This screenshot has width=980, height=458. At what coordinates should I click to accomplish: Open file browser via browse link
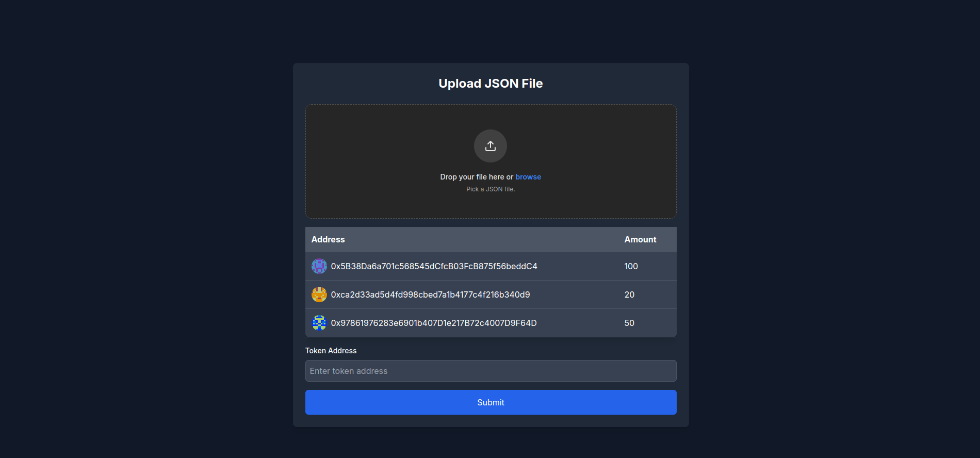coord(528,177)
